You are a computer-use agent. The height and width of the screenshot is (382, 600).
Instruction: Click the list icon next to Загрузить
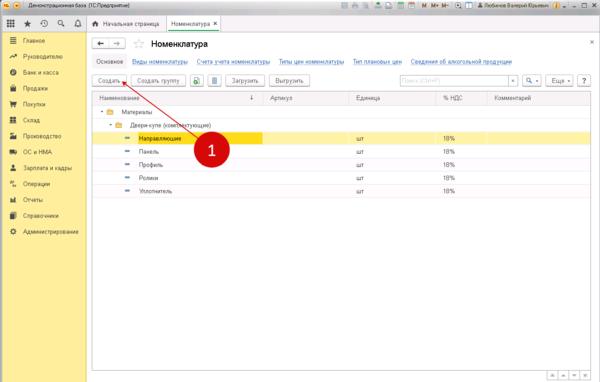click(215, 81)
